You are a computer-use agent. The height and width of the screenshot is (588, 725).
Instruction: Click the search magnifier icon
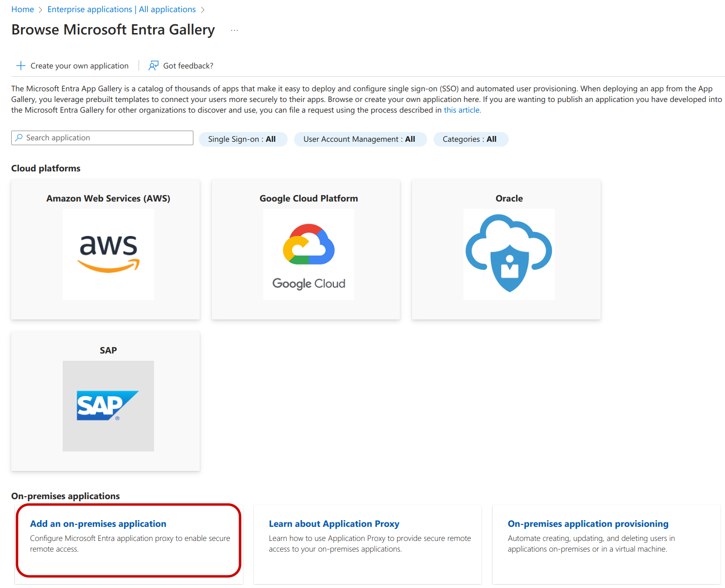click(x=19, y=138)
